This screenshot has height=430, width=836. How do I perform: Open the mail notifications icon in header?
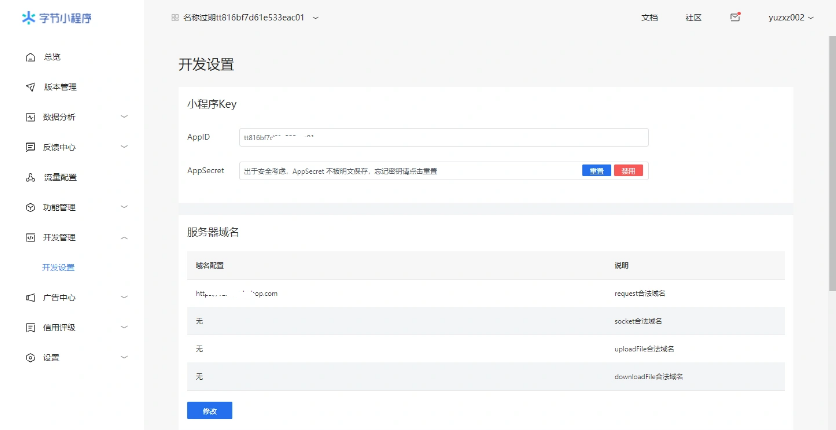736,17
